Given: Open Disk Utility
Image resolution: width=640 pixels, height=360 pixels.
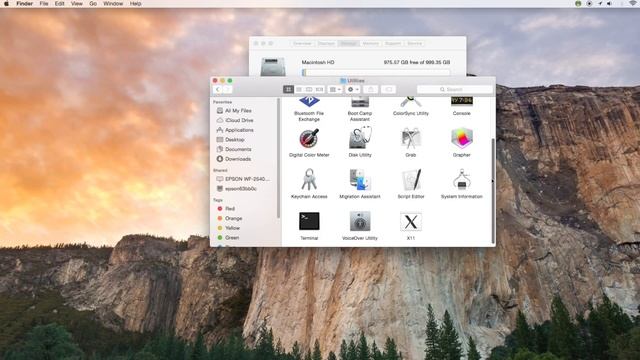Looking at the screenshot, I should pos(360,138).
